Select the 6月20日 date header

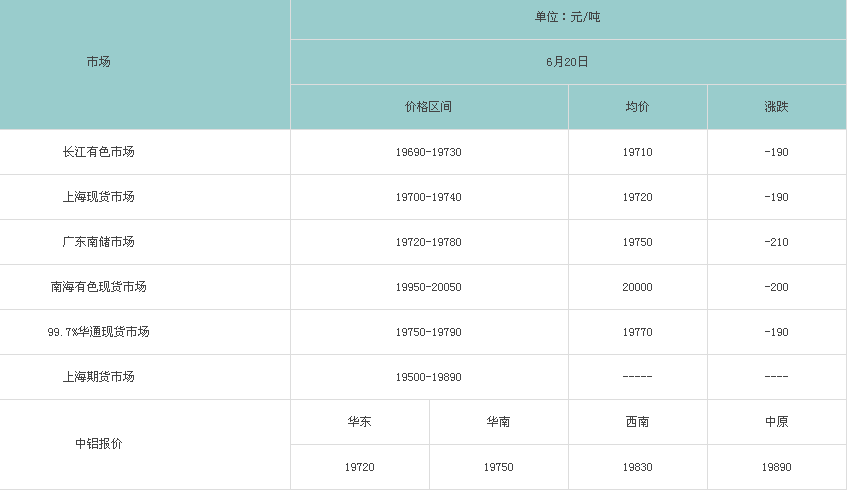tap(567, 62)
